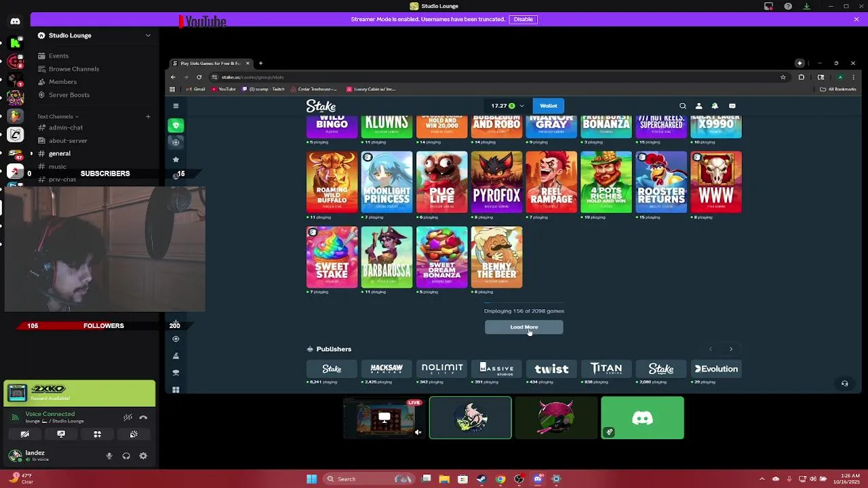Viewport: 868px width, 488px height.
Task: Reload the Stake browser page
Action: point(199,77)
